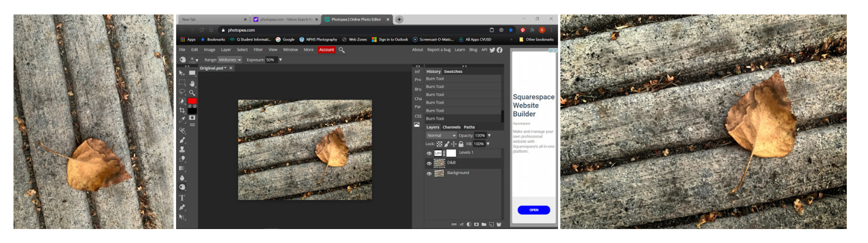Select the Lasso tool
Image resolution: width=868 pixels, height=243 pixels.
(182, 92)
